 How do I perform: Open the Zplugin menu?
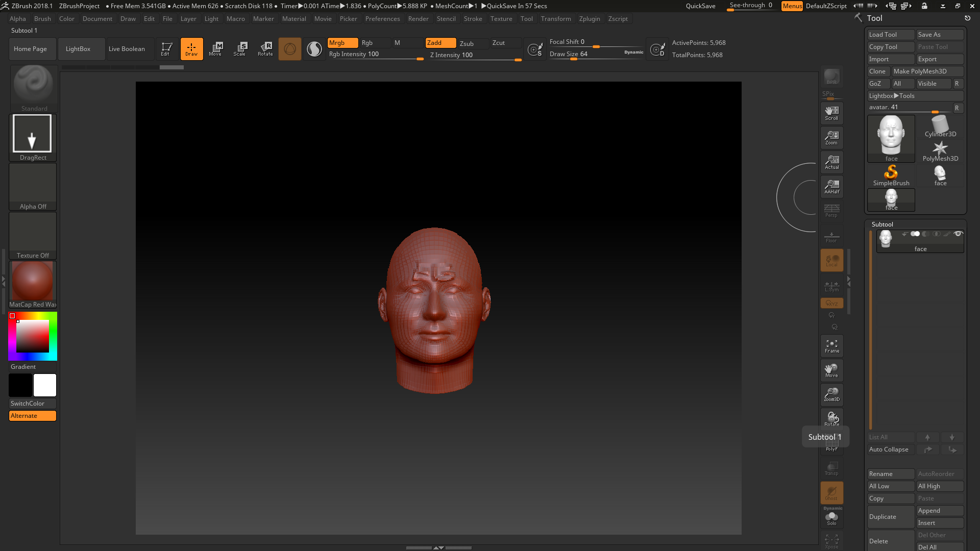tap(590, 19)
